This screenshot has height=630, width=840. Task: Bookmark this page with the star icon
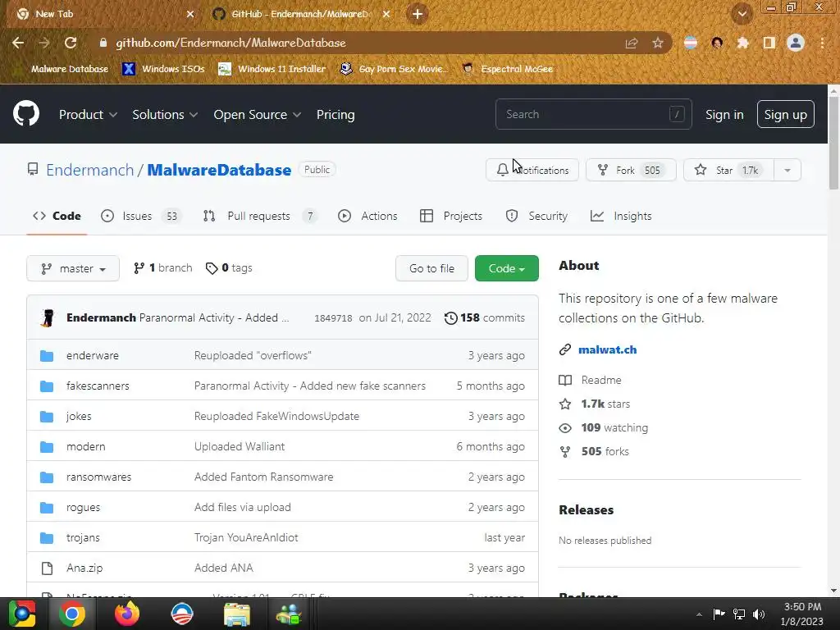[x=657, y=43]
